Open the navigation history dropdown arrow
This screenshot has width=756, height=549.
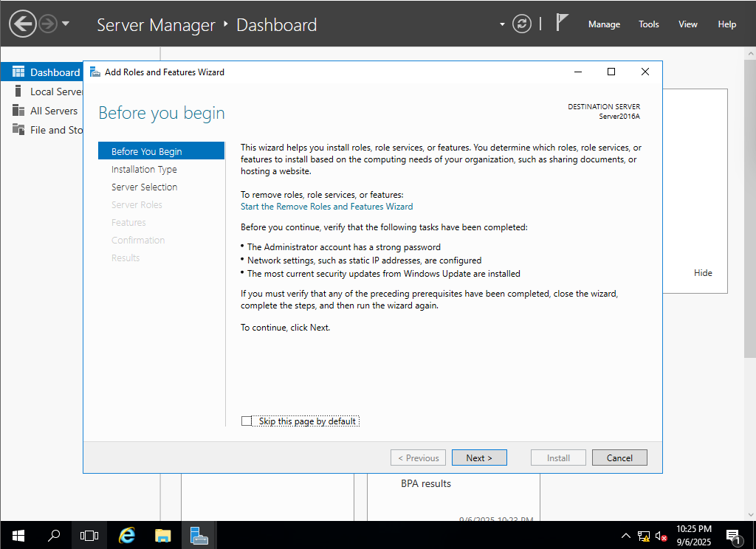[x=66, y=23]
